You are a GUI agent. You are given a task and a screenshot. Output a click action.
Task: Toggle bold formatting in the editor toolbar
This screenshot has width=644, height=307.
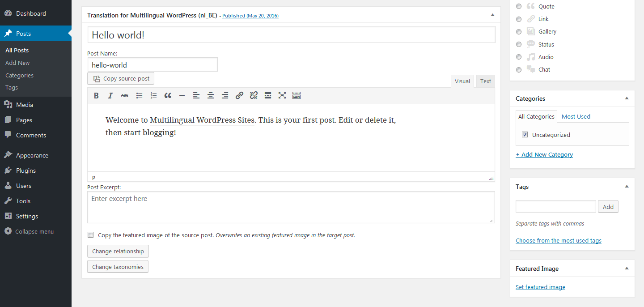tap(96, 95)
